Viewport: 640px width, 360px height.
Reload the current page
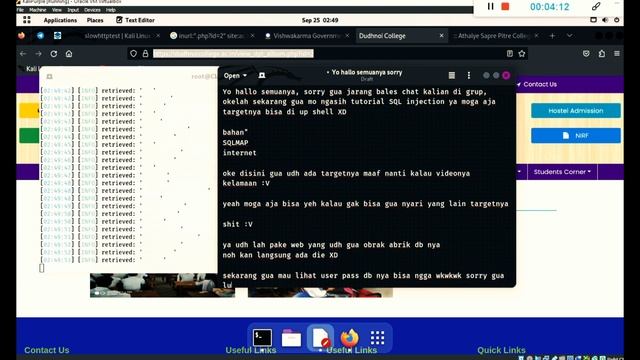(x=53, y=53)
